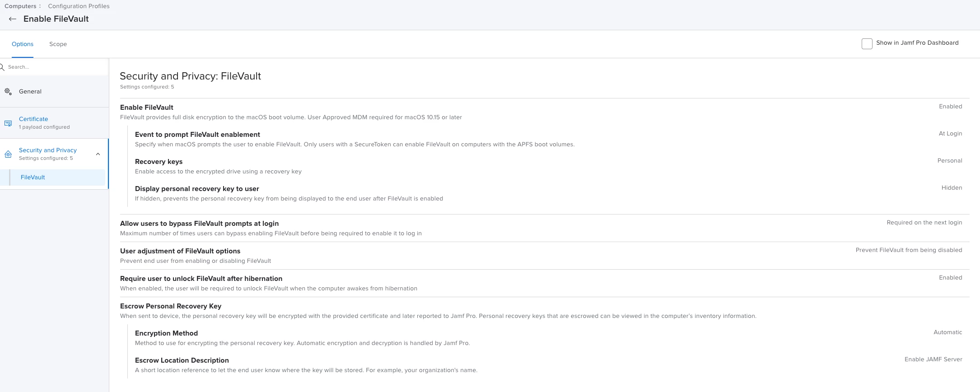The height and width of the screenshot is (392, 980).
Task: Select the Security and Privacy payload
Action: click(54, 154)
